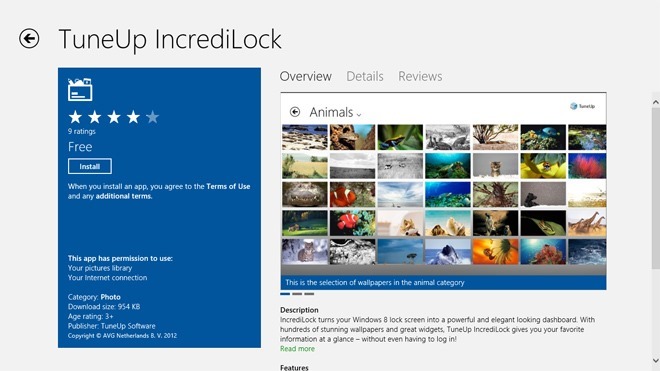This screenshot has height=371, width=660.
Task: Click the 'Features' heading
Action: (x=294, y=367)
